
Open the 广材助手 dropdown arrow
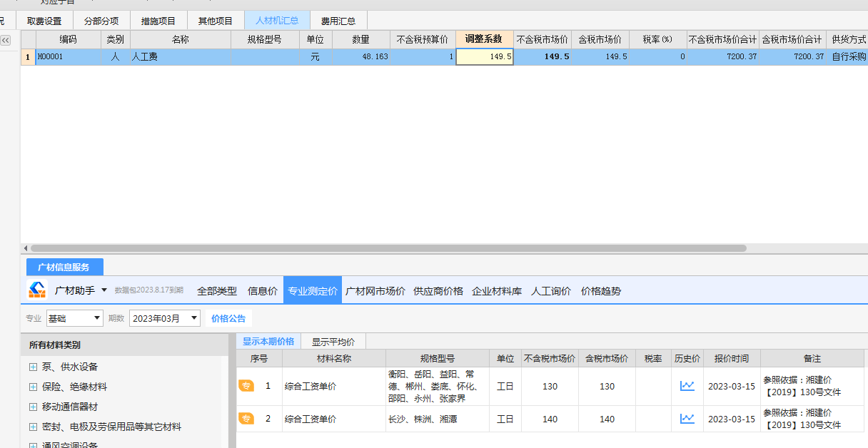coord(104,290)
